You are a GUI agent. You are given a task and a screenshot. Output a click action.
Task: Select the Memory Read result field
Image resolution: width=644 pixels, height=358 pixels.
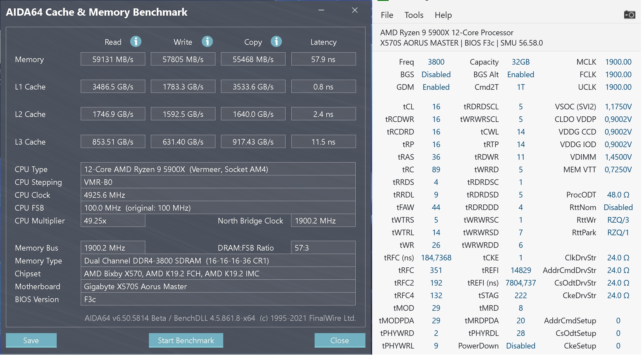click(x=113, y=59)
